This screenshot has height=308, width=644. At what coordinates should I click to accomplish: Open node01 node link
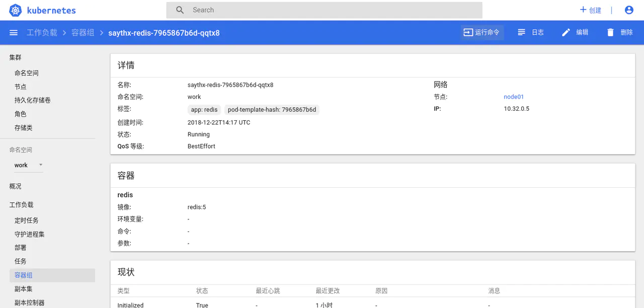(514, 97)
